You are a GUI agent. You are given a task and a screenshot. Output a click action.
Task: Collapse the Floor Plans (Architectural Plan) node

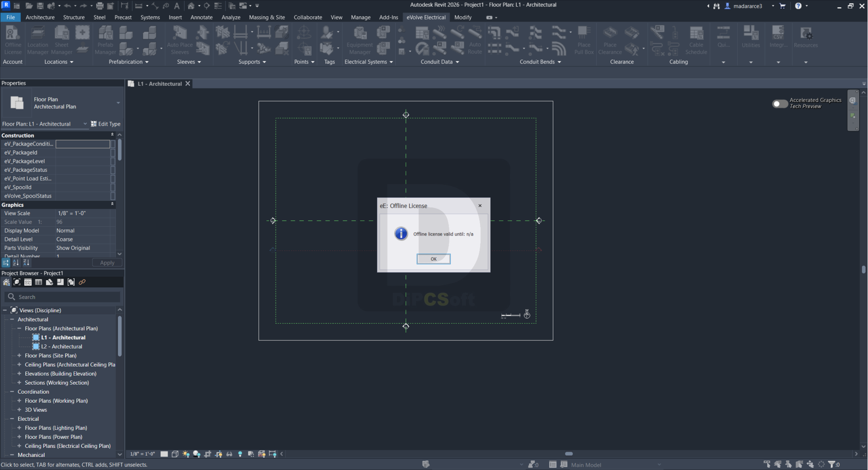19,329
